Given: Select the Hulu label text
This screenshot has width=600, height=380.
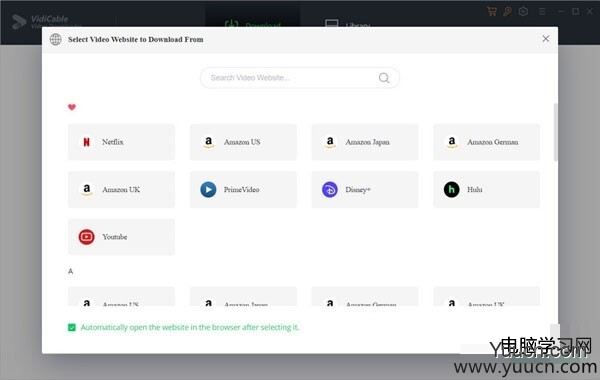Looking at the screenshot, I should 474,189.
